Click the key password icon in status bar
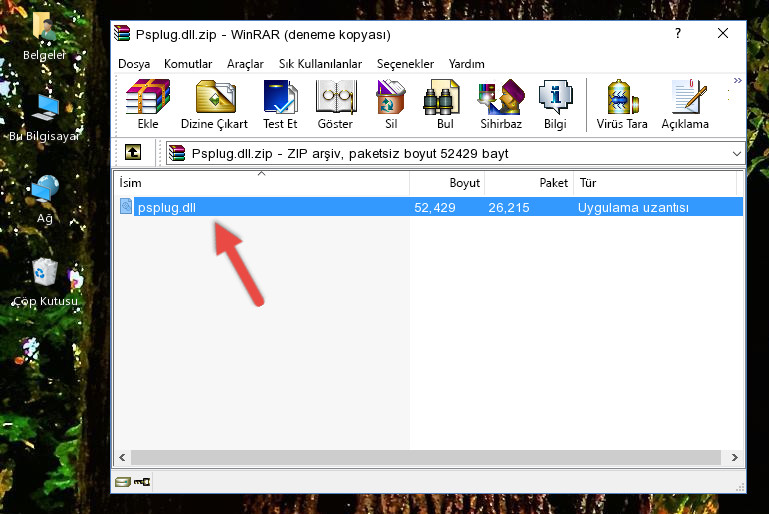The height and width of the screenshot is (514, 769). (142, 482)
